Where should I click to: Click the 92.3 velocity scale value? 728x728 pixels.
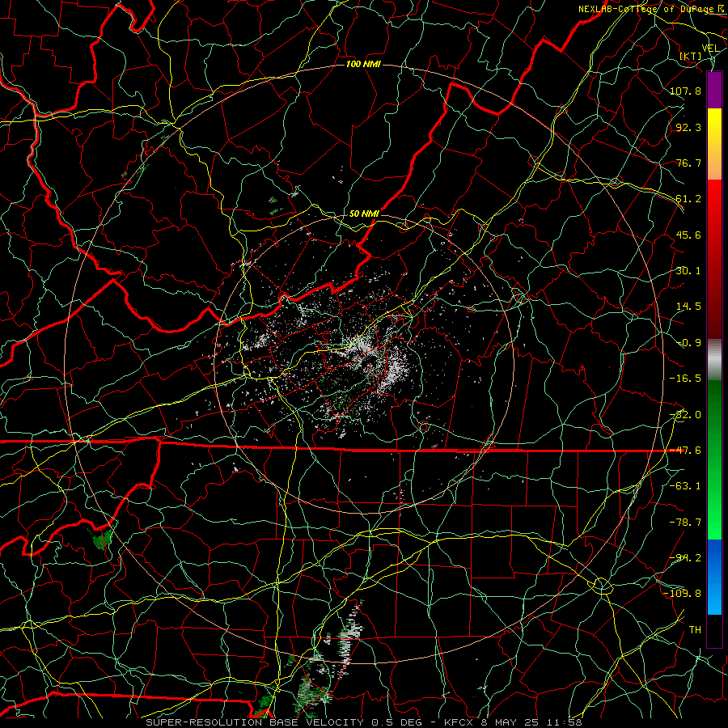click(688, 127)
